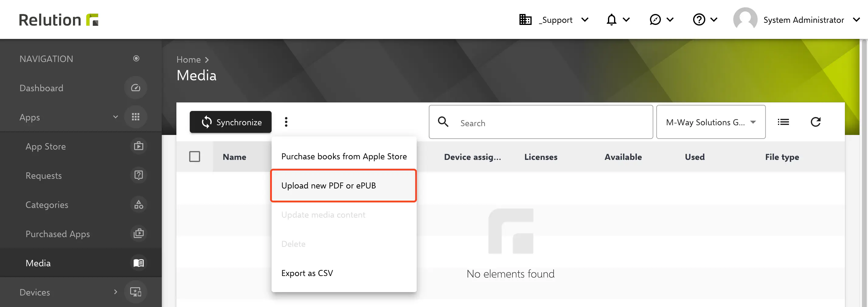The height and width of the screenshot is (307, 868).
Task: Click into the Search field
Action: (553, 123)
